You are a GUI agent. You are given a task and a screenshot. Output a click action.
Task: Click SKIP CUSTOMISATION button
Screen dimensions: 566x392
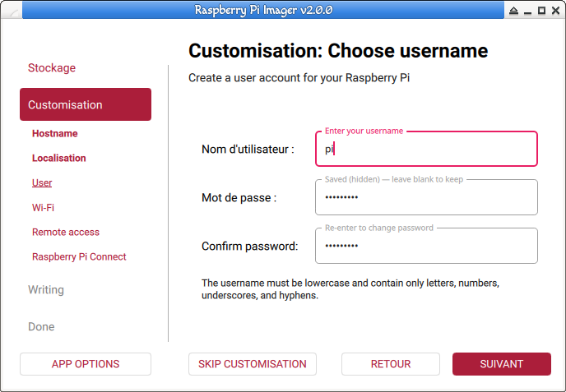pos(253,364)
